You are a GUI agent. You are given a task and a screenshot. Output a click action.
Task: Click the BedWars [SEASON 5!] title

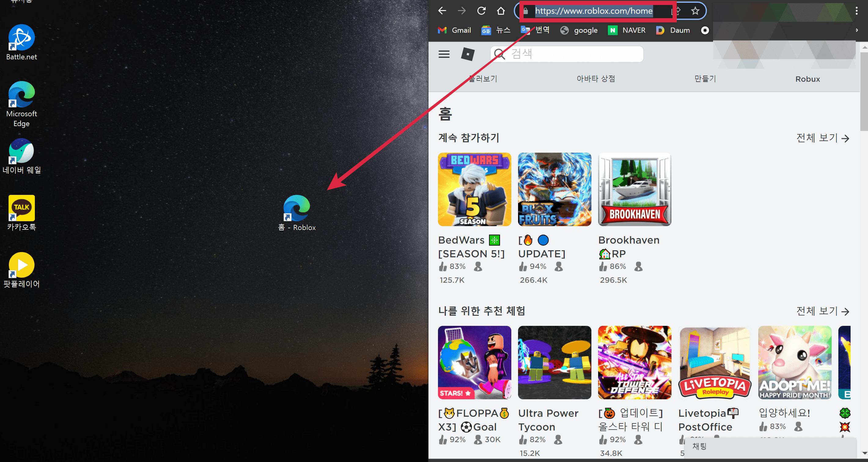pos(472,247)
